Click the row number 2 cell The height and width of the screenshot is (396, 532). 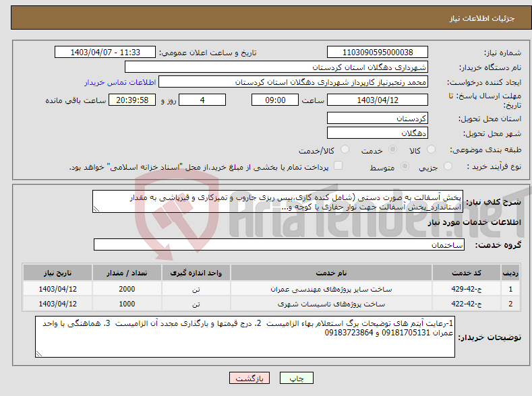[x=510, y=304]
